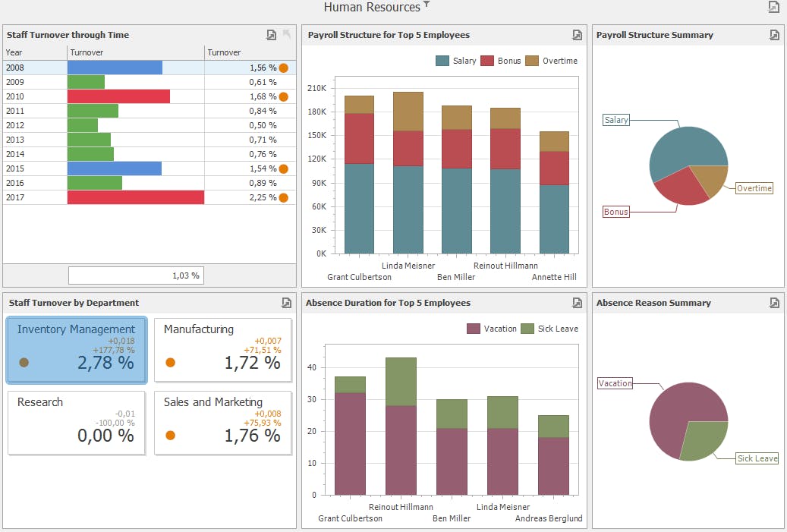Export the Payroll Structure for Top 5 Employees chart
Viewport: 787px width, 532px height.
tap(578, 35)
